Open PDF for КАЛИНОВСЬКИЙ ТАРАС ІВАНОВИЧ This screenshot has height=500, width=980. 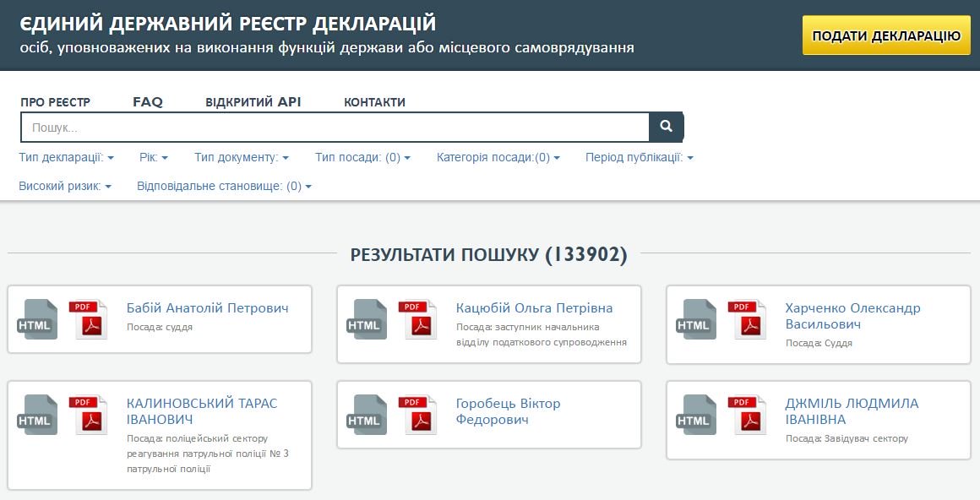pos(88,415)
